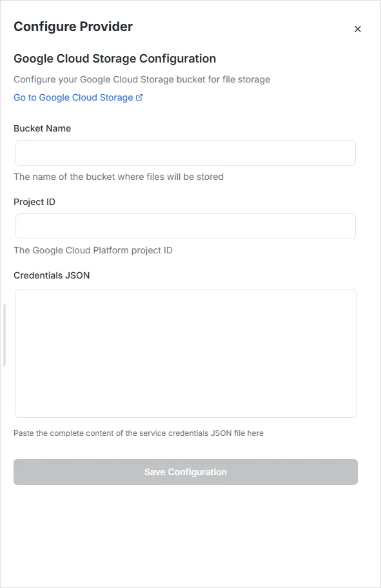Click the bucket name helper description text
Image resolution: width=381 pixels, height=588 pixels.
[x=119, y=177]
